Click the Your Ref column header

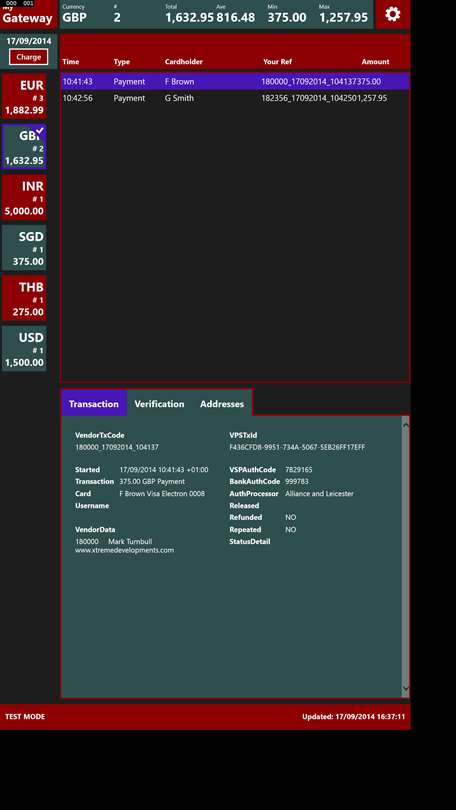(x=277, y=61)
